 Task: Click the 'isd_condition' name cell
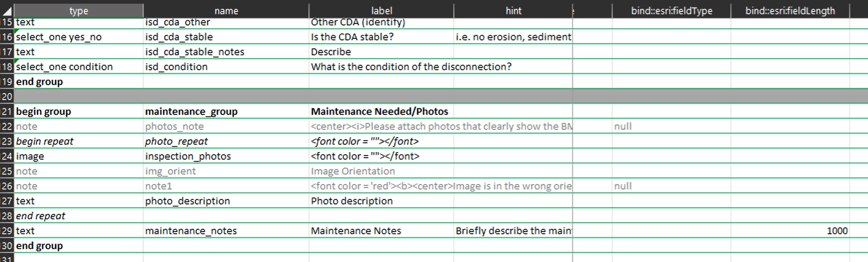226,67
